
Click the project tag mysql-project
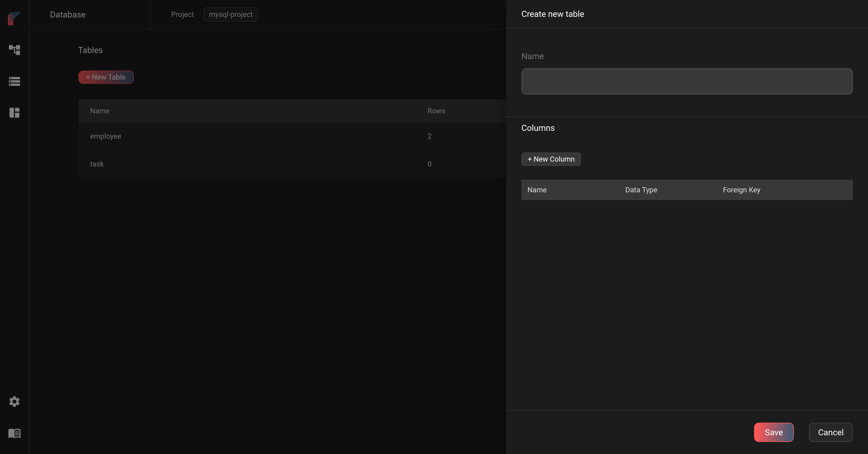click(231, 14)
